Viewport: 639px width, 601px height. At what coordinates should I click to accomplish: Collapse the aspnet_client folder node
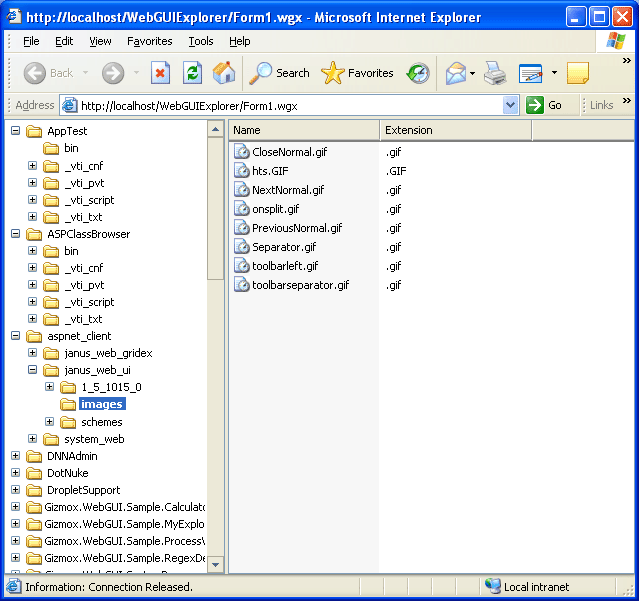click(x=15, y=336)
